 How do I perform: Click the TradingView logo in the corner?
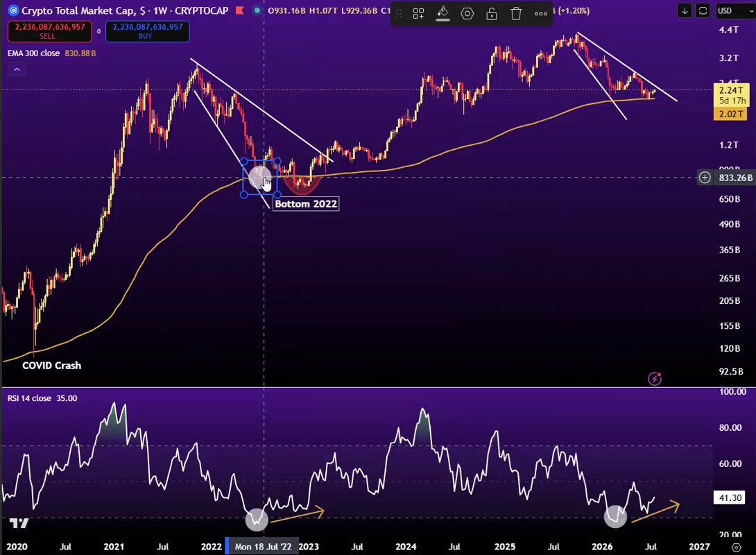(x=19, y=522)
